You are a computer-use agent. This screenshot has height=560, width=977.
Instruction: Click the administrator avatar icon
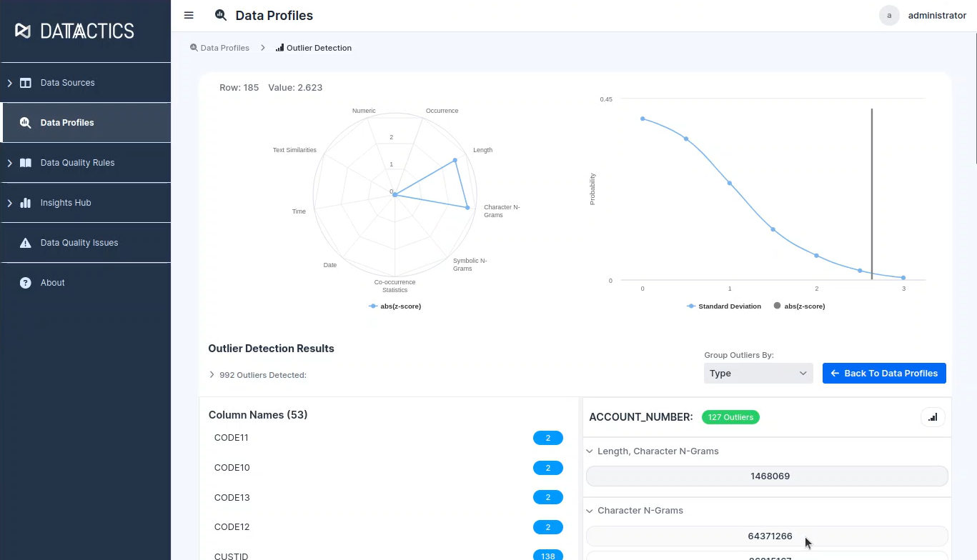[x=889, y=16]
